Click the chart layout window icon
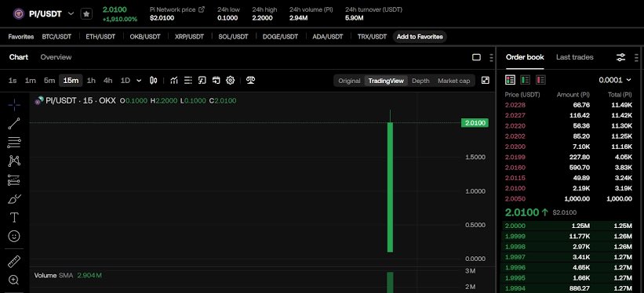The height and width of the screenshot is (293, 644). 216,81
